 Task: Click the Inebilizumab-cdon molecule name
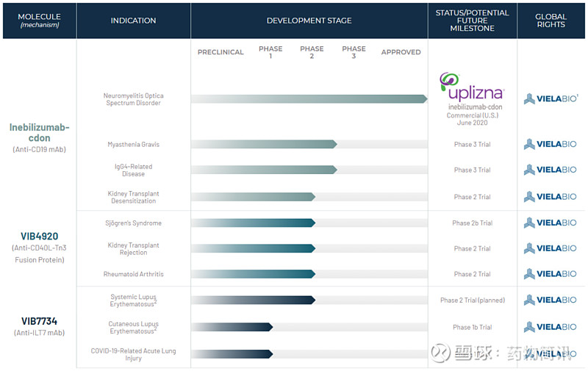click(x=40, y=133)
